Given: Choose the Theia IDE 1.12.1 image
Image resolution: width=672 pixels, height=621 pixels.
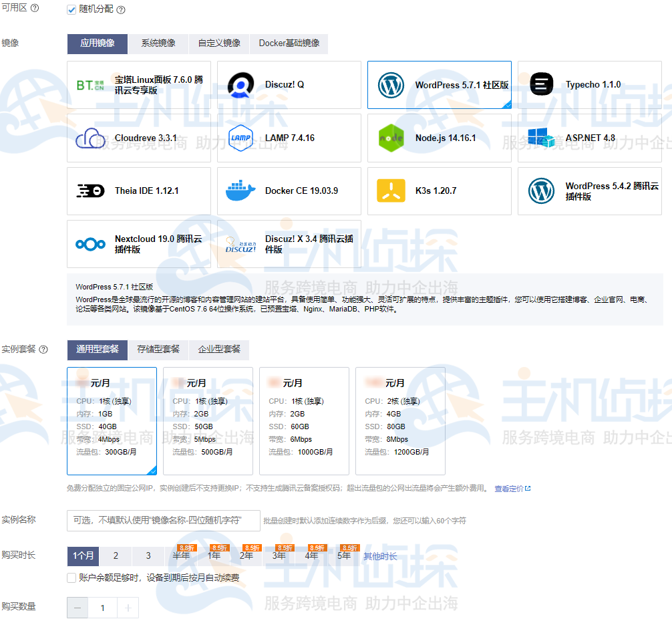Looking at the screenshot, I should click(x=138, y=191).
